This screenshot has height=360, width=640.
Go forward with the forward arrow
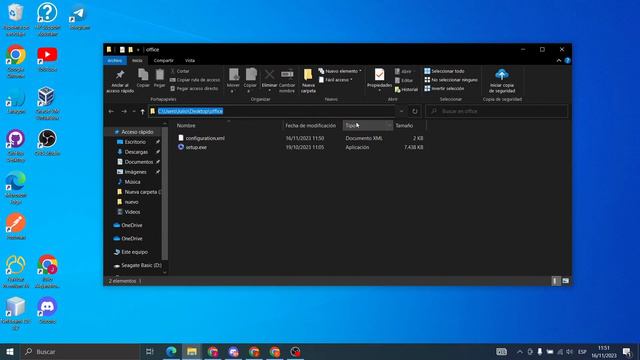tap(124, 111)
